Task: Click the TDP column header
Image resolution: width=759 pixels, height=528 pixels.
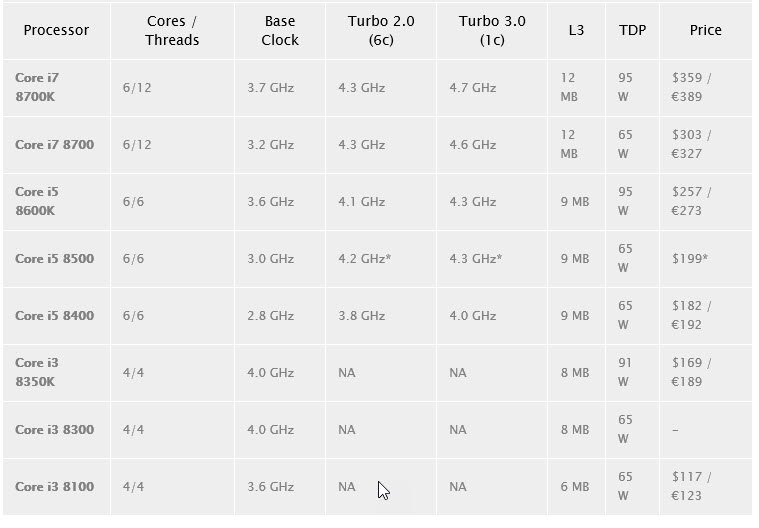Action: pos(632,30)
